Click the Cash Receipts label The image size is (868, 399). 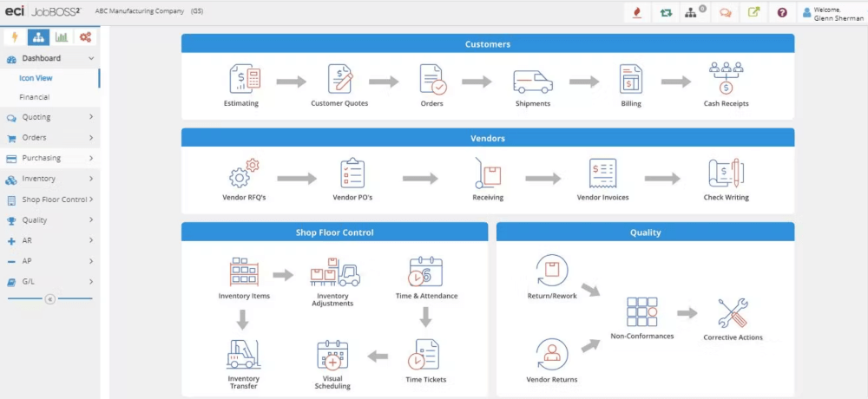point(727,103)
